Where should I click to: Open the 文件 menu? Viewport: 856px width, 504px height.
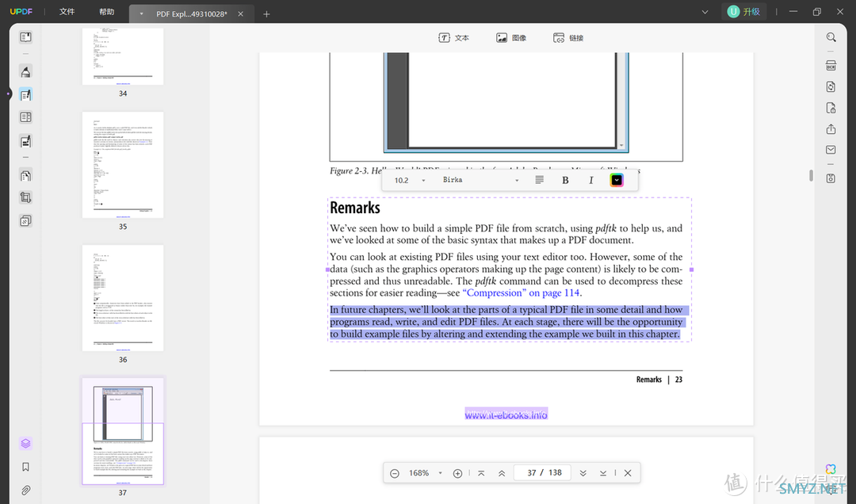(x=67, y=12)
